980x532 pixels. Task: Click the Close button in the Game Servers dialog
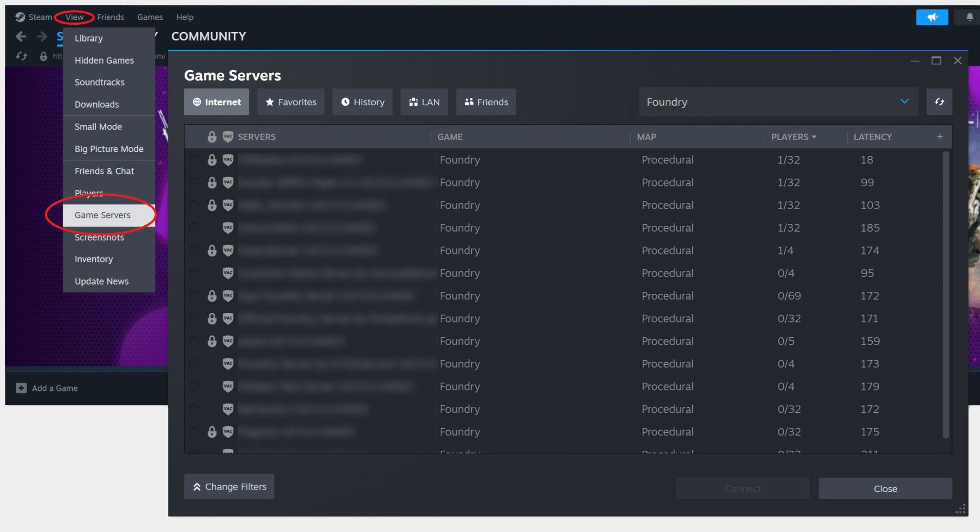tap(885, 488)
